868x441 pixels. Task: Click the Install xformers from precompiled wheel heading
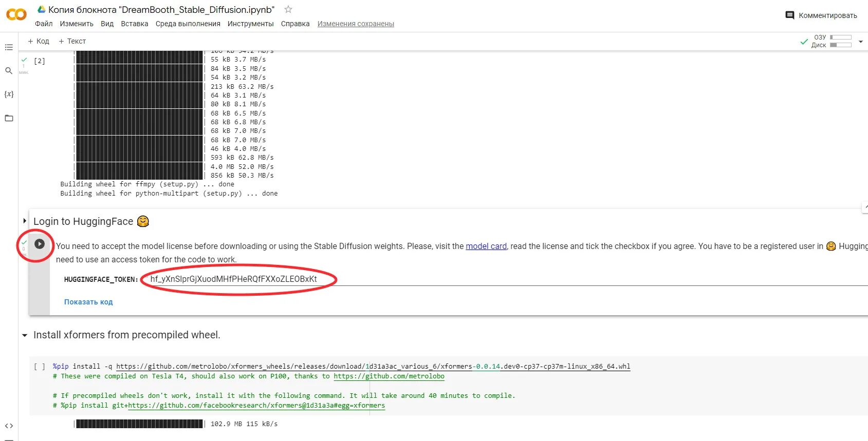pyautogui.click(x=127, y=335)
